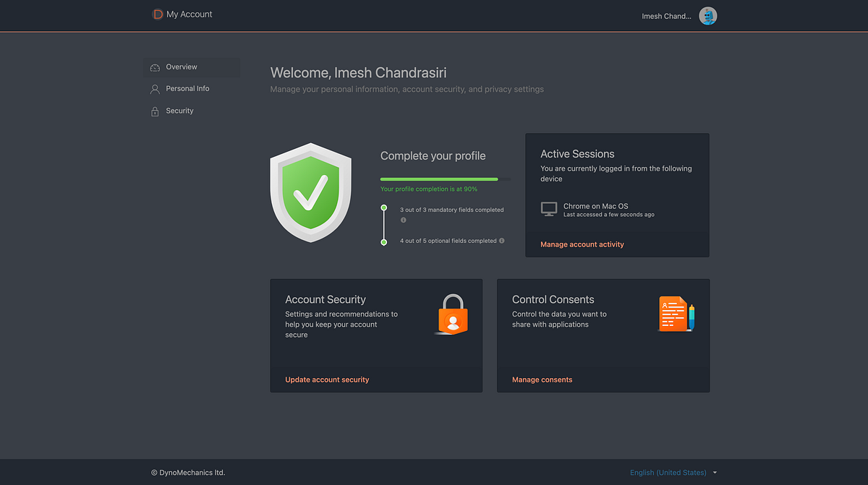This screenshot has width=868, height=485.
Task: Click the orange D logo next to My Account
Action: 158,14
